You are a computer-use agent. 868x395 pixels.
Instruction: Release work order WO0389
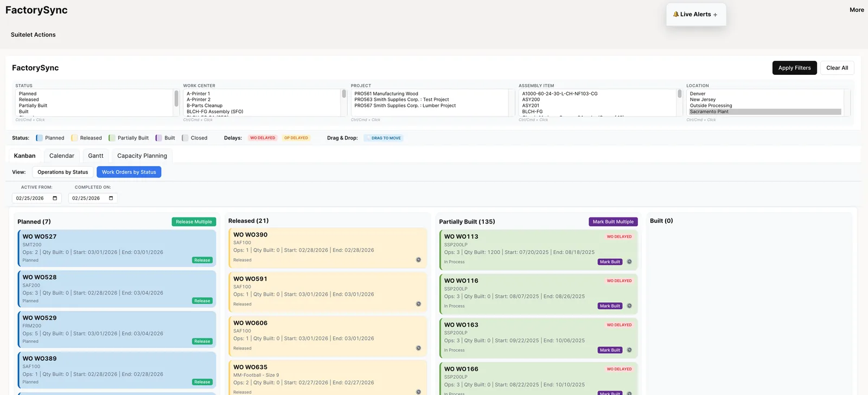pyautogui.click(x=202, y=382)
